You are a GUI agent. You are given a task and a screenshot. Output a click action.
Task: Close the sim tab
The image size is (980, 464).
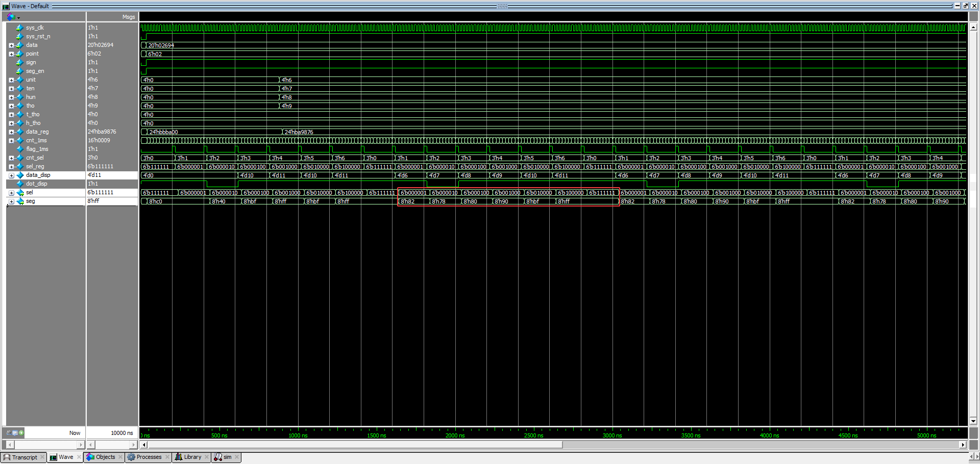[237, 457]
